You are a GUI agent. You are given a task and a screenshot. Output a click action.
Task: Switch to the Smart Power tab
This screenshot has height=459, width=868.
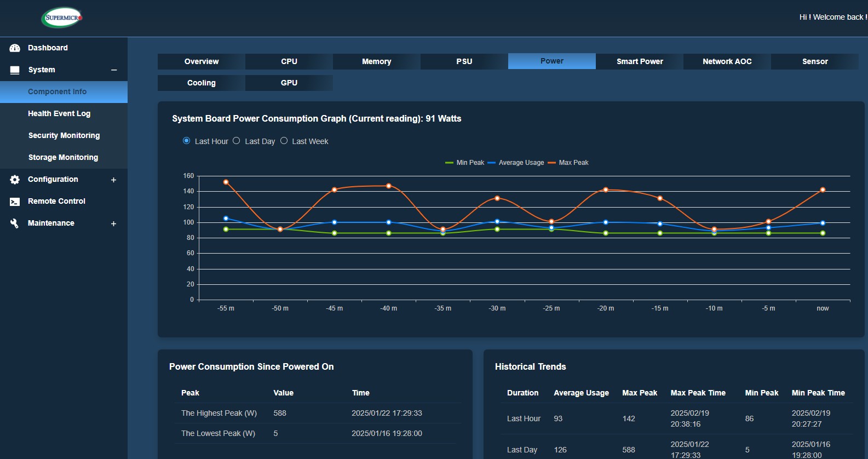pos(639,61)
